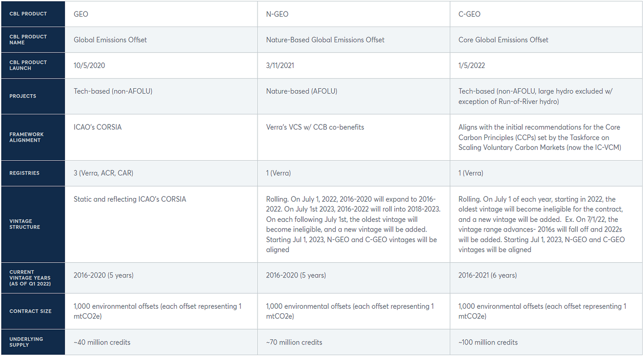This screenshot has height=356, width=644.
Task: Click the UNDERLYING SUPPLY row header
Action: point(33,342)
